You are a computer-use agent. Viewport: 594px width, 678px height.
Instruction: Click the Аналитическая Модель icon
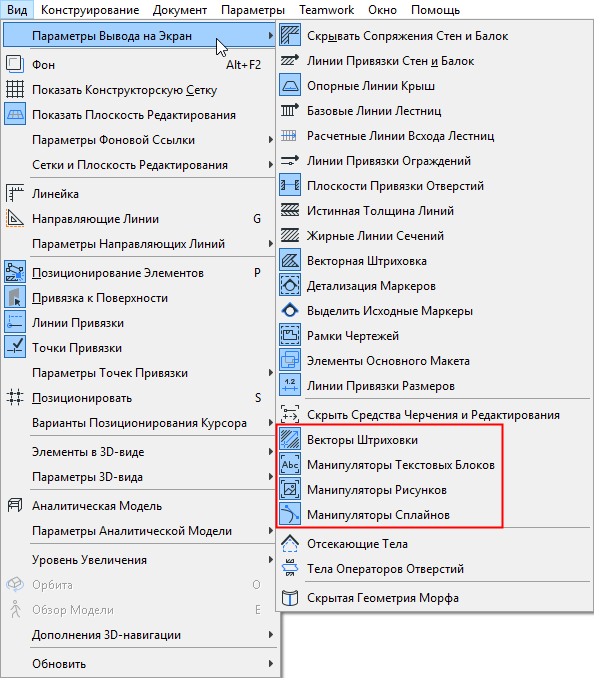click(15, 505)
